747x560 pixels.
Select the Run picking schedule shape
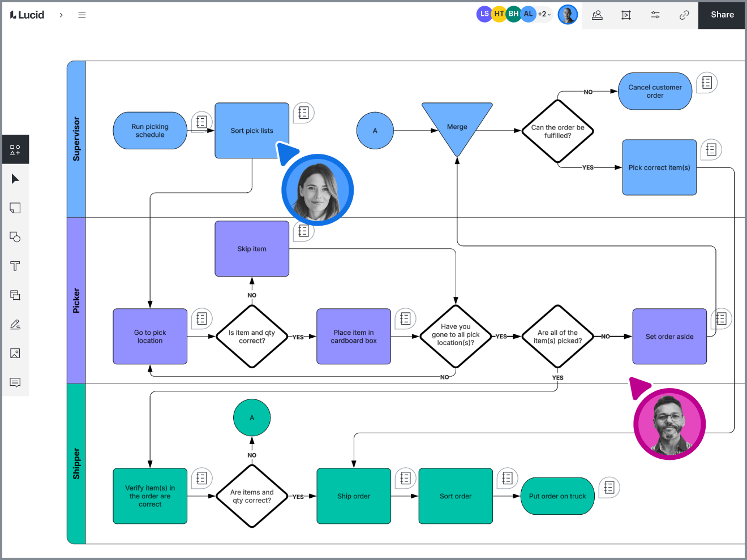click(x=150, y=131)
